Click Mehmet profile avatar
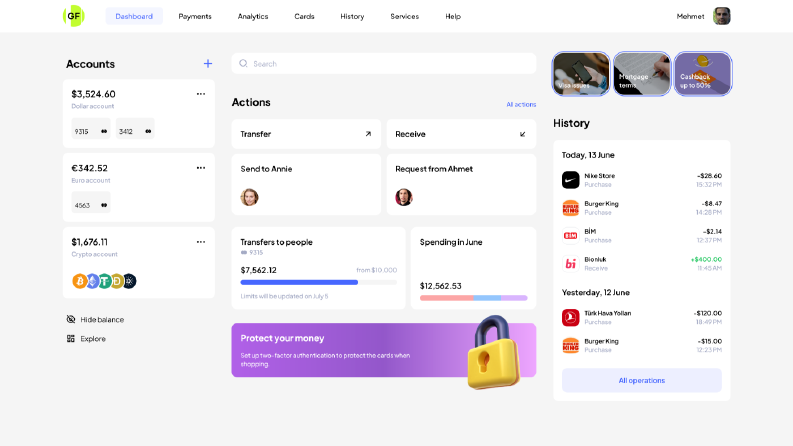 click(x=722, y=16)
